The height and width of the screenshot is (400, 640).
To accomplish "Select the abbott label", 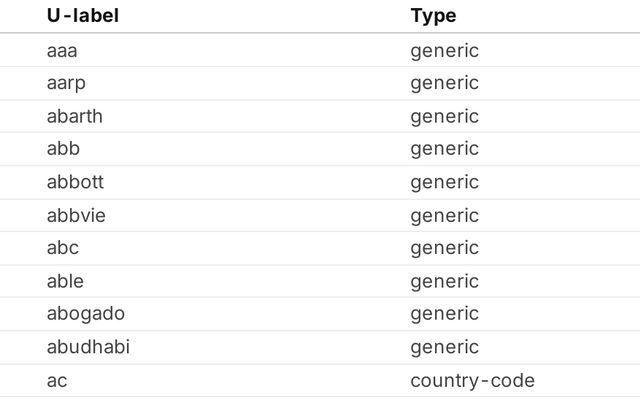I will point(75,182).
